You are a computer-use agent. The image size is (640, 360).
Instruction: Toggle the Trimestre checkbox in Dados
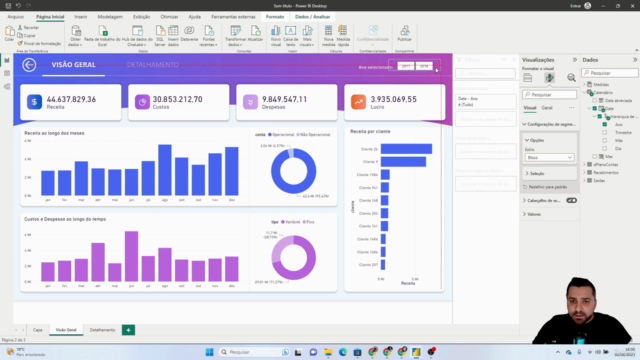pos(605,133)
